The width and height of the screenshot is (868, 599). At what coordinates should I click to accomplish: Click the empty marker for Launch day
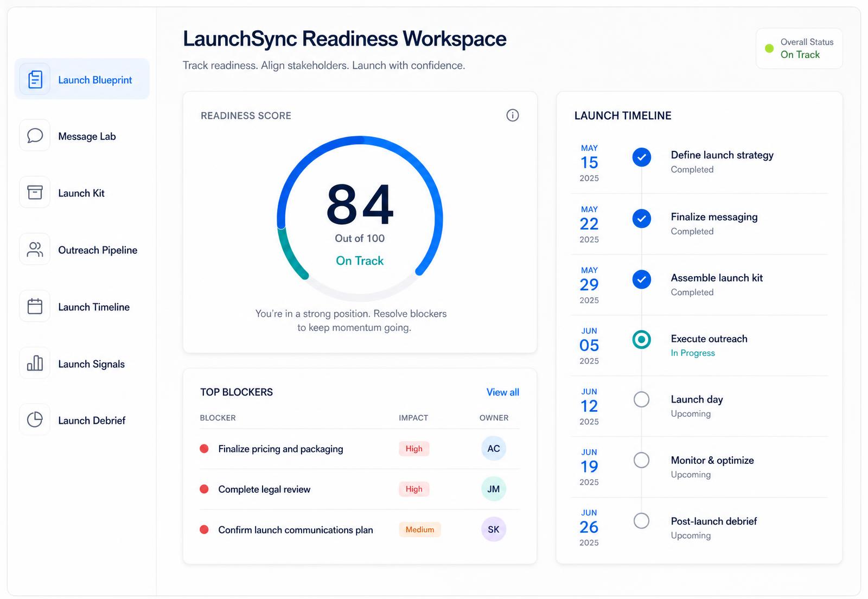point(642,399)
